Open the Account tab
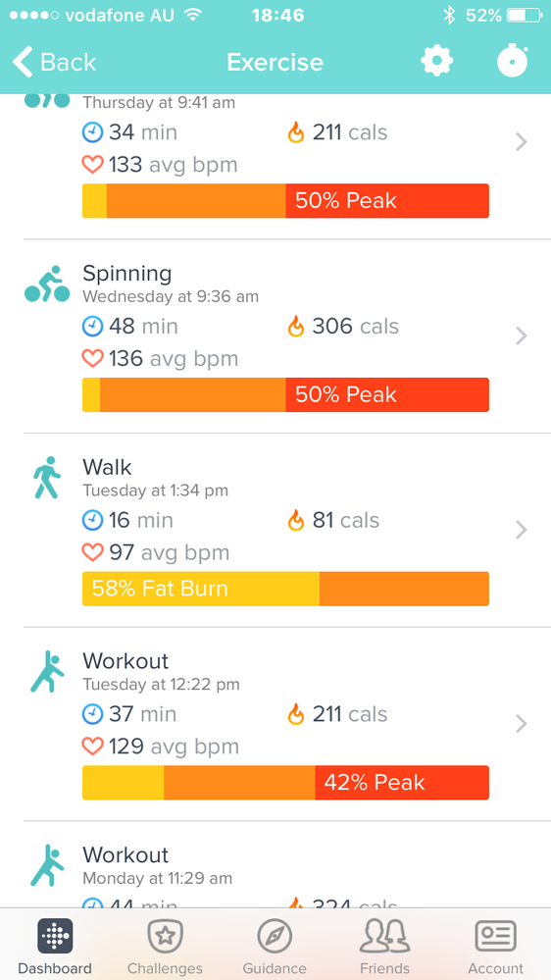 (x=495, y=947)
